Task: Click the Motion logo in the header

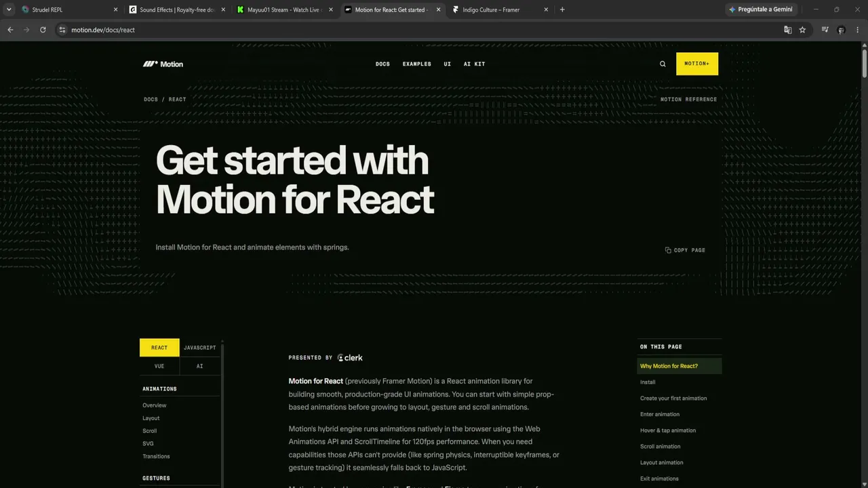Action: pyautogui.click(x=163, y=64)
